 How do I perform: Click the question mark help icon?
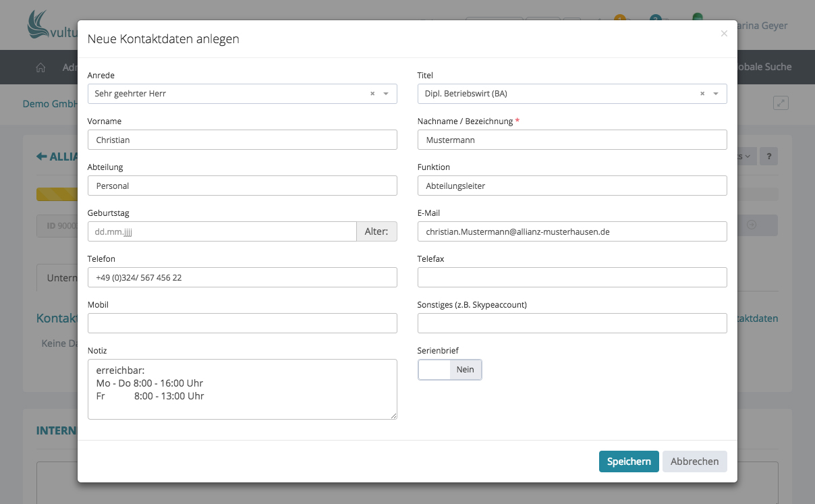(x=768, y=157)
